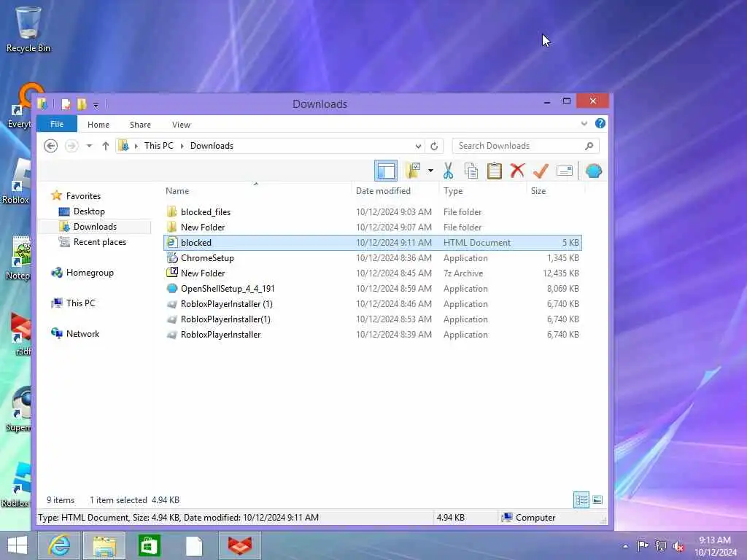Click the Properties icon in quick access toolbar
This screenshot has height=560, width=747.
point(66,104)
